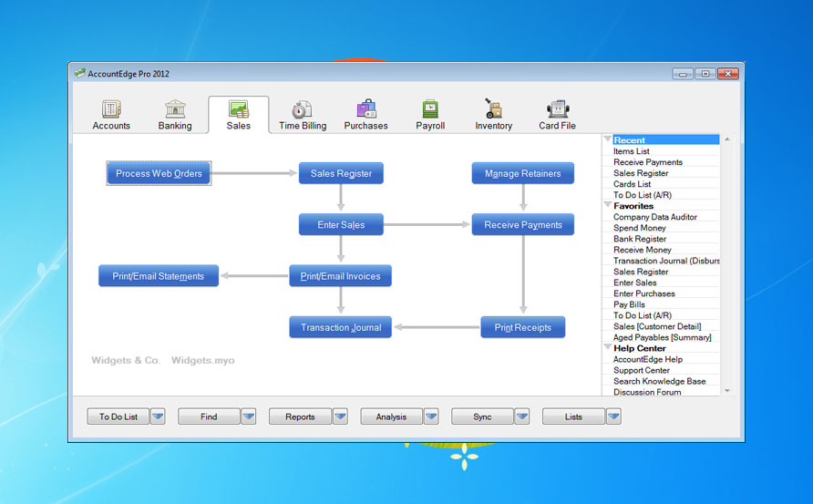Collapse the Recent section triangle

pyautogui.click(x=608, y=139)
